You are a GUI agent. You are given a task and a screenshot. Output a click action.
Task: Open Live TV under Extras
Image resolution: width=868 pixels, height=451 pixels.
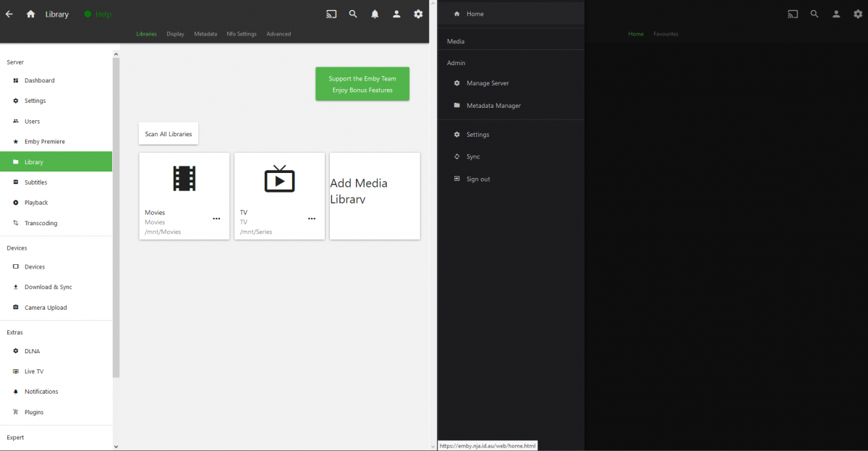pyautogui.click(x=34, y=371)
